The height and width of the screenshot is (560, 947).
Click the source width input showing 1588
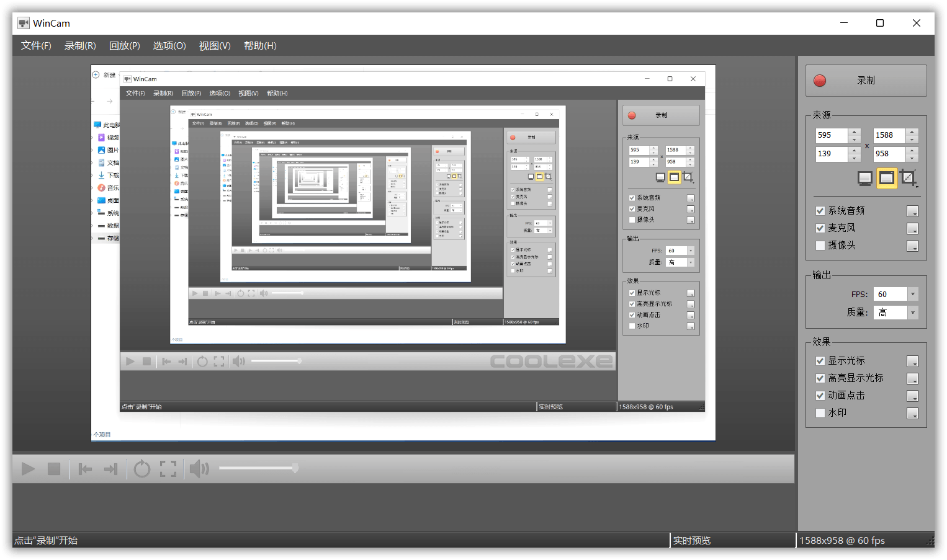(889, 135)
